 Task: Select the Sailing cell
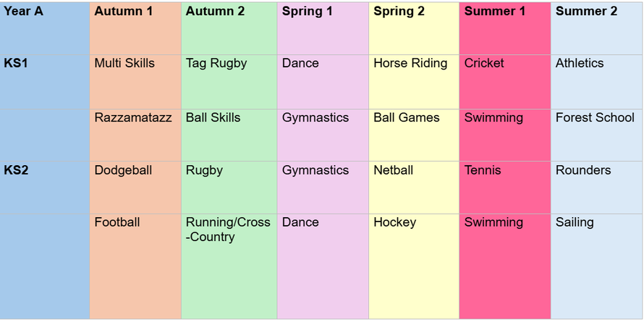click(575, 222)
